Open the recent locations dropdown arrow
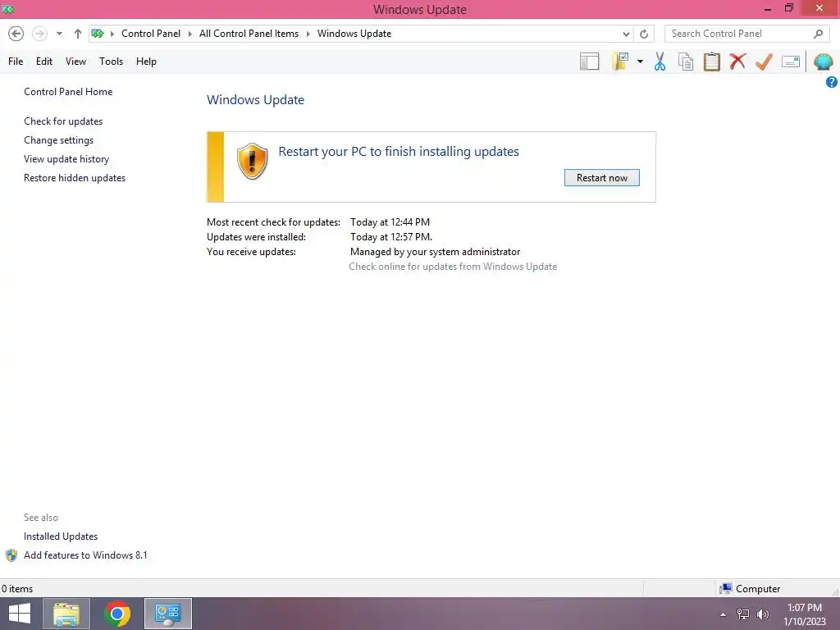 click(x=59, y=34)
